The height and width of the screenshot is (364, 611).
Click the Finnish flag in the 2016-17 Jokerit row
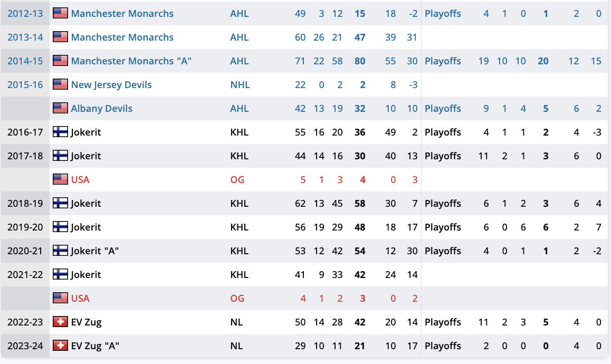click(x=60, y=132)
